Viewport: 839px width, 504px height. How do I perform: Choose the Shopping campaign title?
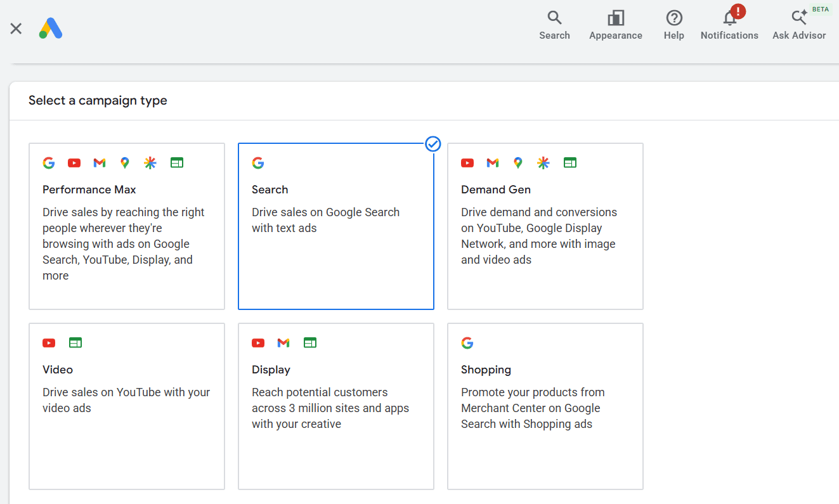click(486, 370)
